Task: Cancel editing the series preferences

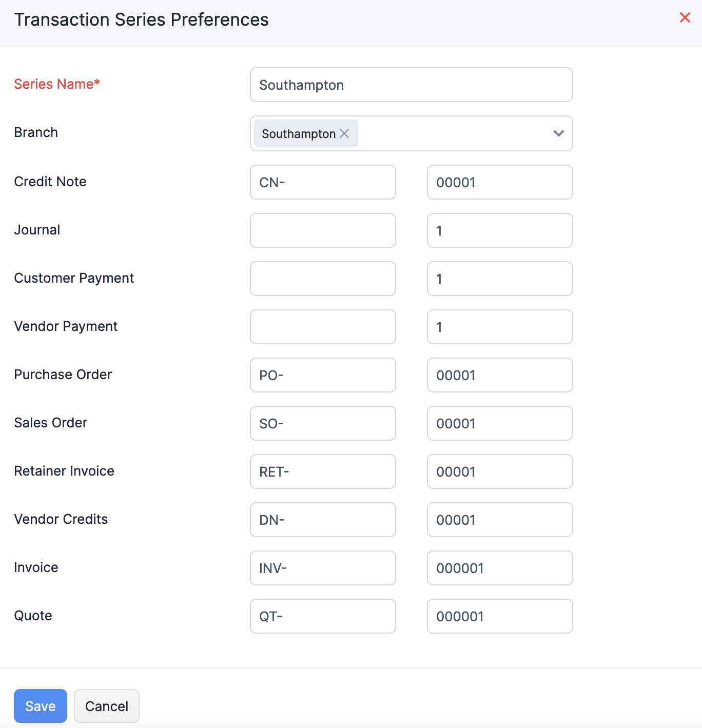Action: [x=106, y=705]
